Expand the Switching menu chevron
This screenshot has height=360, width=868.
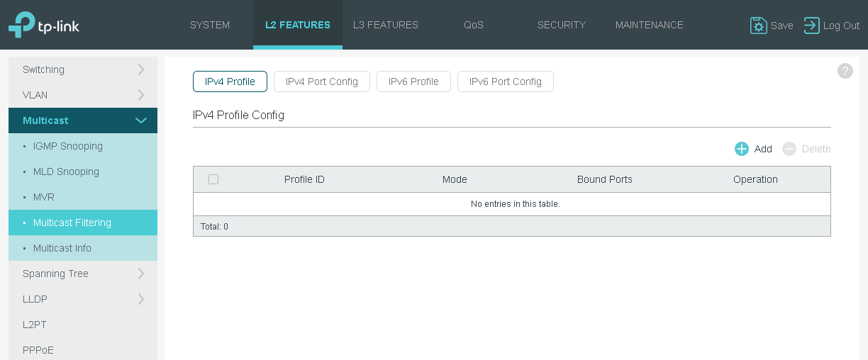(140, 69)
